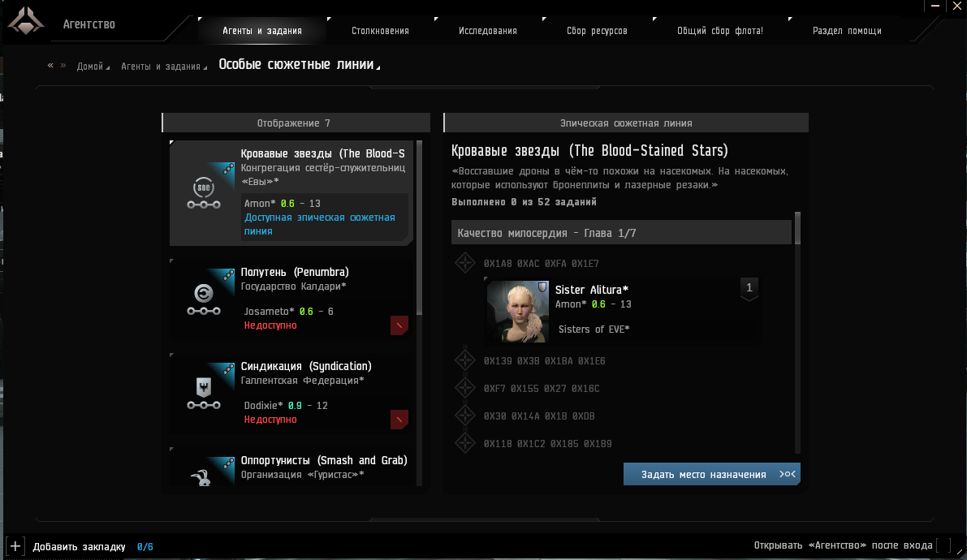Open the Агенты и задания tab
The image size is (967, 560).
[x=262, y=31]
